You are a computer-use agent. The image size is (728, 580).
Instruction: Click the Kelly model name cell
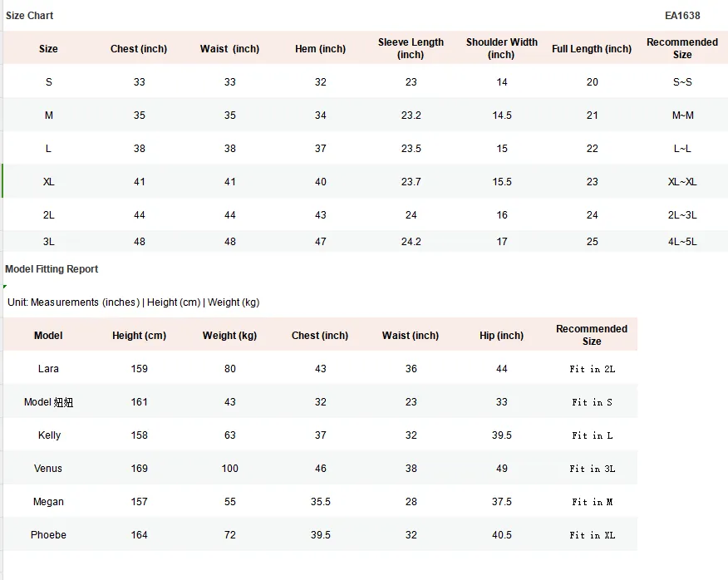tap(49, 435)
